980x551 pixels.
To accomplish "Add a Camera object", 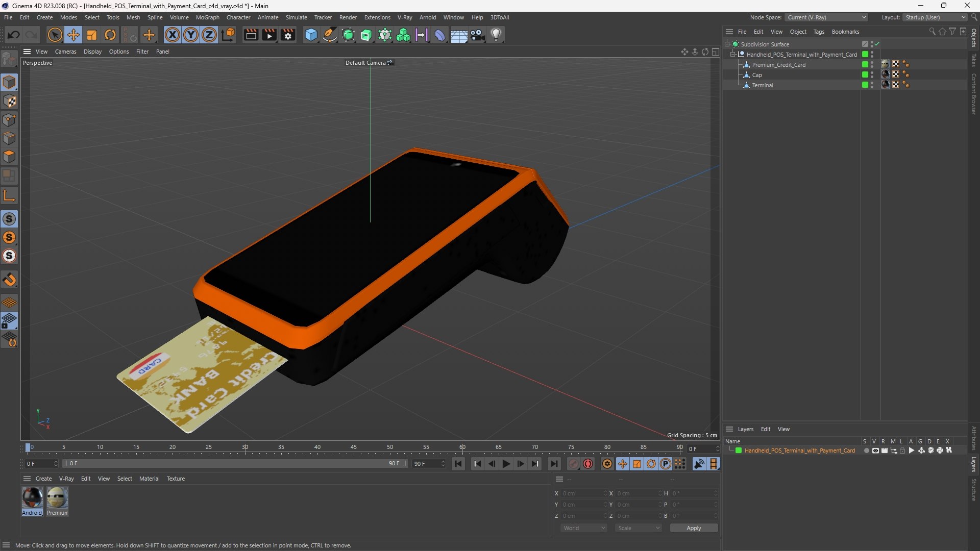I will (478, 35).
